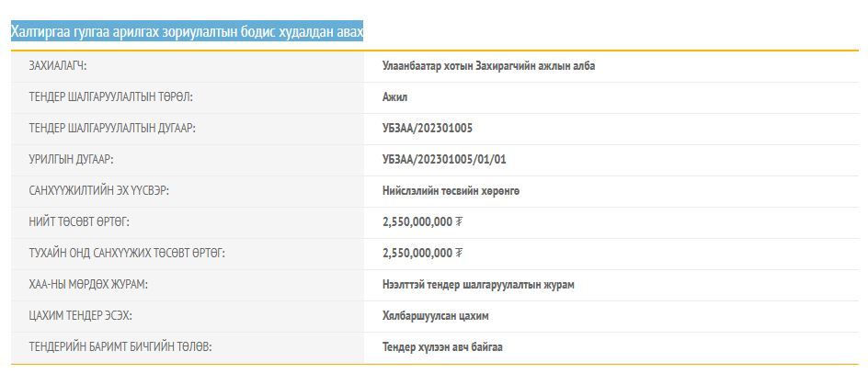Click Нээлттэй тендер шалгаруулалтын журам value
Viewport: 868px width, 385px height.
point(478,285)
